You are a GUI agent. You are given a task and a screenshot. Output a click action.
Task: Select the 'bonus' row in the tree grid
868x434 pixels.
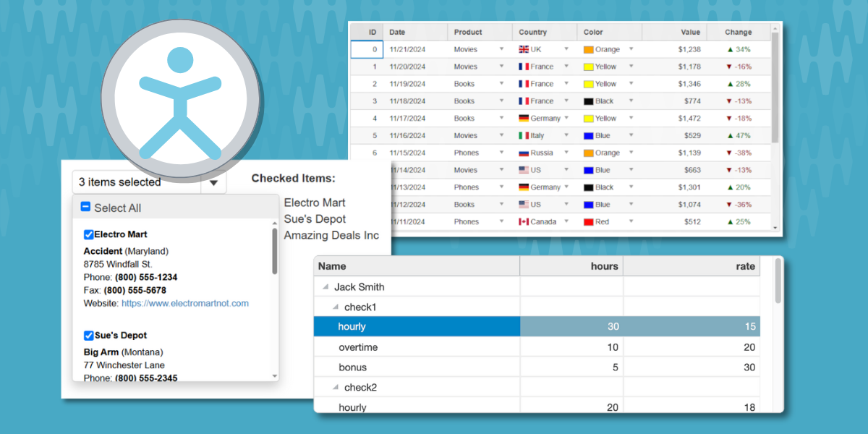pos(537,367)
